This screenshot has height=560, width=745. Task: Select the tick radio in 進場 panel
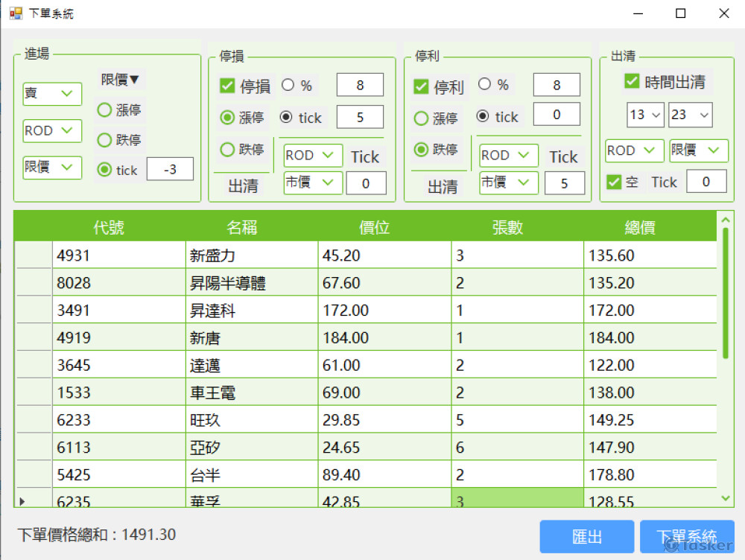point(104,170)
